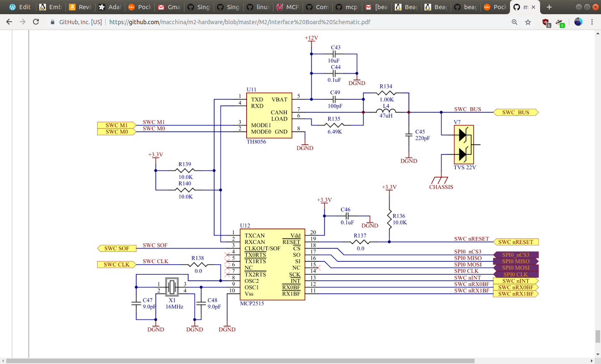Image resolution: width=601 pixels, height=364 pixels.
Task: Click the SPI0 MISO purple port
Action: 516,261
